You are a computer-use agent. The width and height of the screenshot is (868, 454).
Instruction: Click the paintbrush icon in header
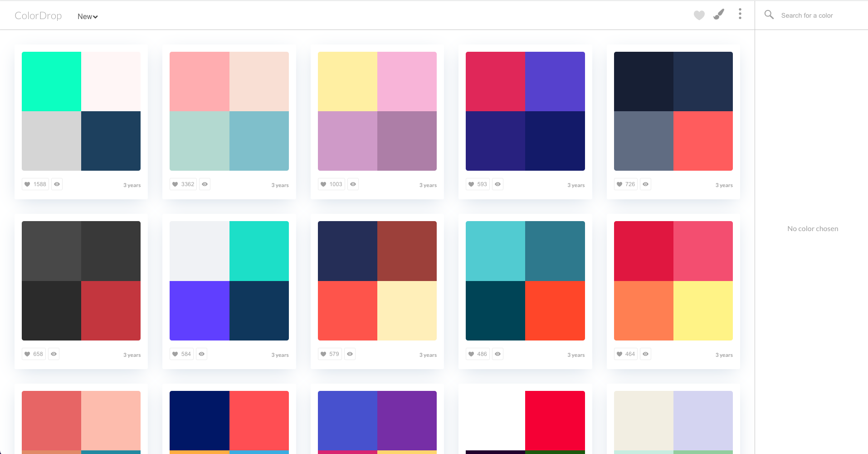(719, 15)
